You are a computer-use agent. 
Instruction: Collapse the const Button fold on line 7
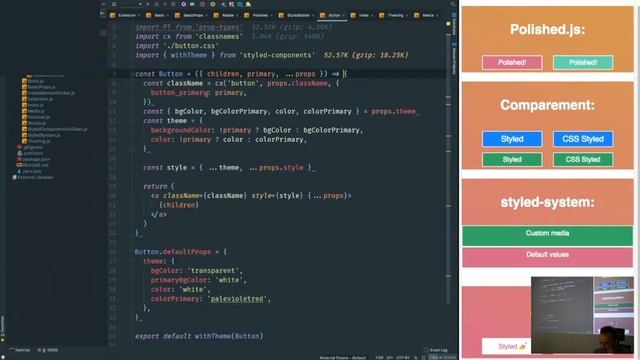pyautogui.click(x=132, y=74)
